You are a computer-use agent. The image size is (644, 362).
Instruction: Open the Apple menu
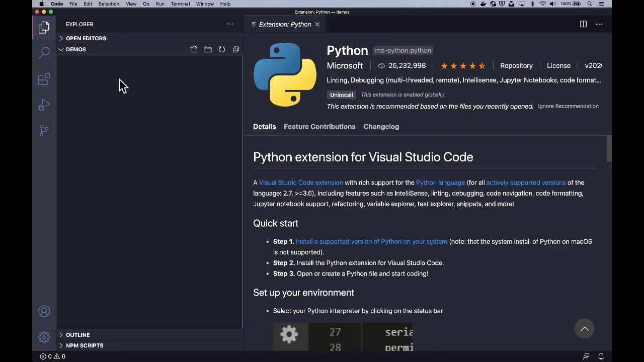pos(41,4)
